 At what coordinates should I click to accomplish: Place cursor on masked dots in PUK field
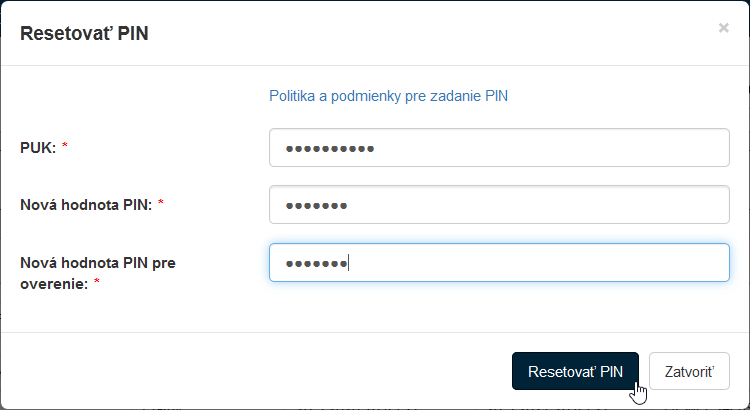pyautogui.click(x=329, y=149)
